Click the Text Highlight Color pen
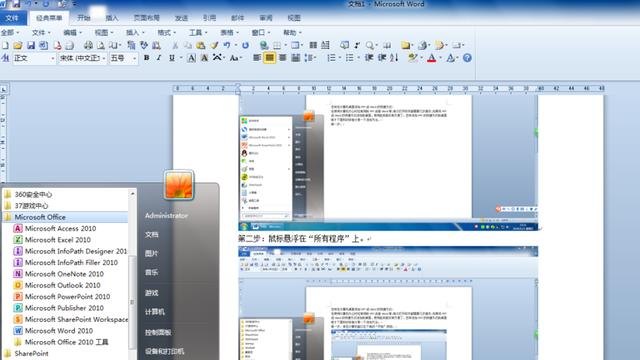Viewport: 640px width, 360px height. pyautogui.click(x=412, y=58)
